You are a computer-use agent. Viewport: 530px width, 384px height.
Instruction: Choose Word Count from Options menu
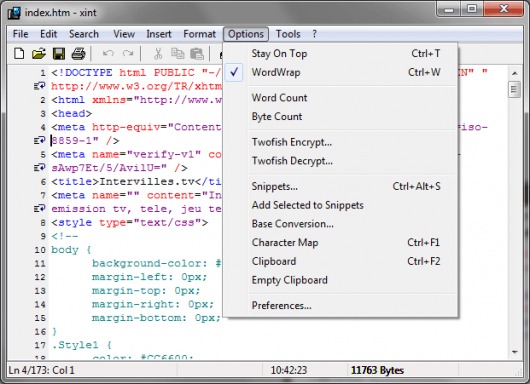tap(341, 98)
